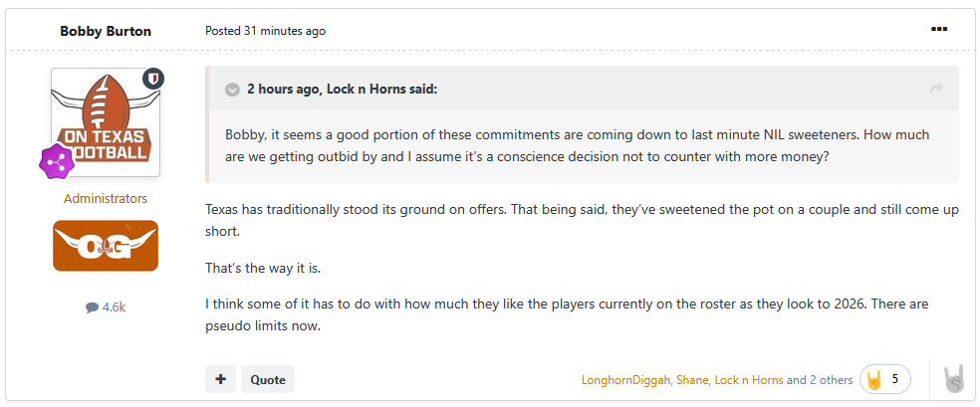Open the 'Posted 31 minutes ago' permalink
The height and width of the screenshot is (407, 980).
click(266, 31)
